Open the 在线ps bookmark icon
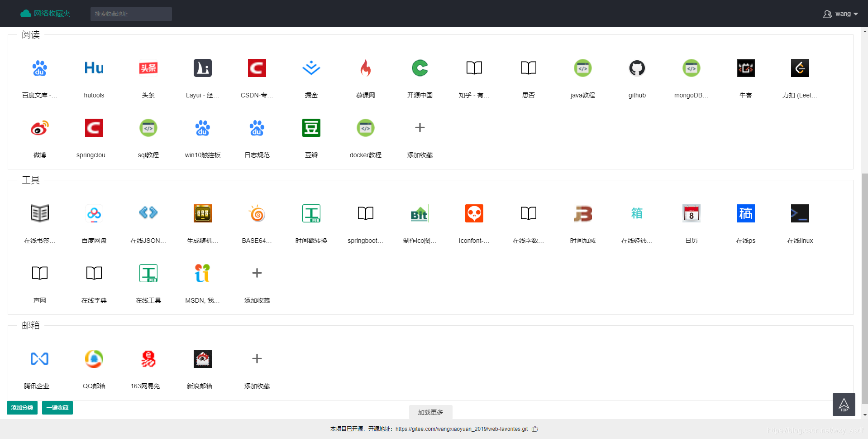 pyautogui.click(x=746, y=213)
